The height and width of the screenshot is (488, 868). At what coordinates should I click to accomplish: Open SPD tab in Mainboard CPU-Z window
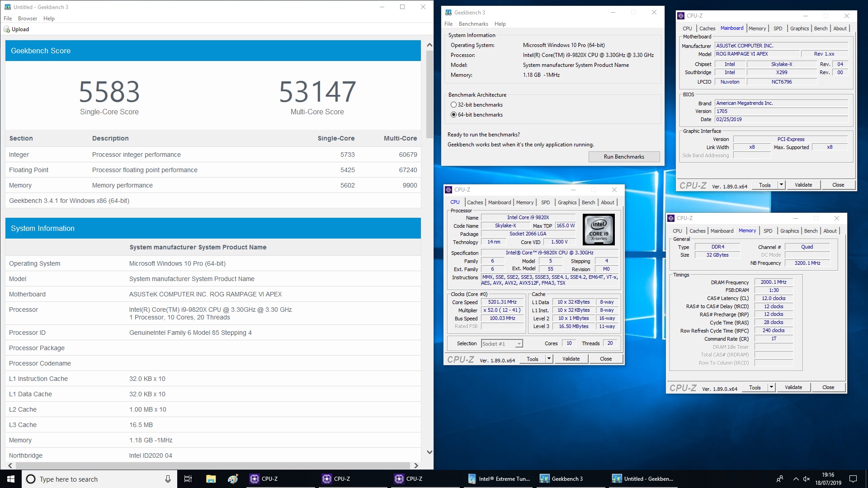pyautogui.click(x=778, y=28)
